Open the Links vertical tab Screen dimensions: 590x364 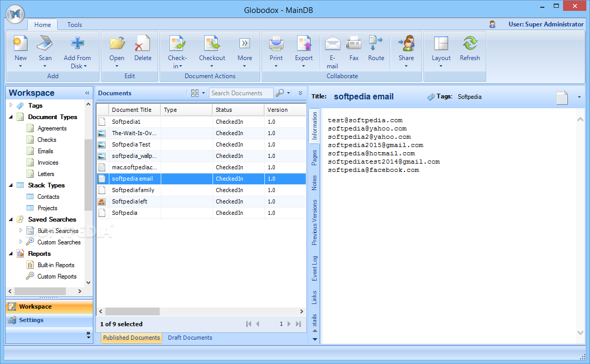(x=314, y=297)
